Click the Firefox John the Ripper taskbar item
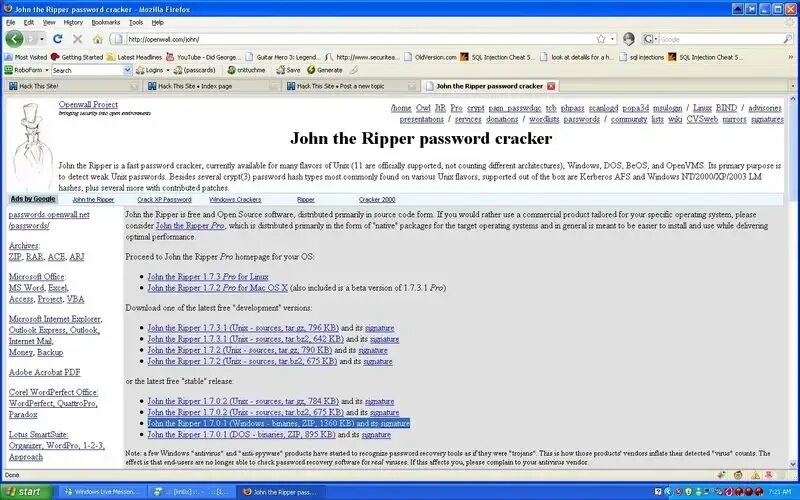Screen dimensions: 800x500 280,492
